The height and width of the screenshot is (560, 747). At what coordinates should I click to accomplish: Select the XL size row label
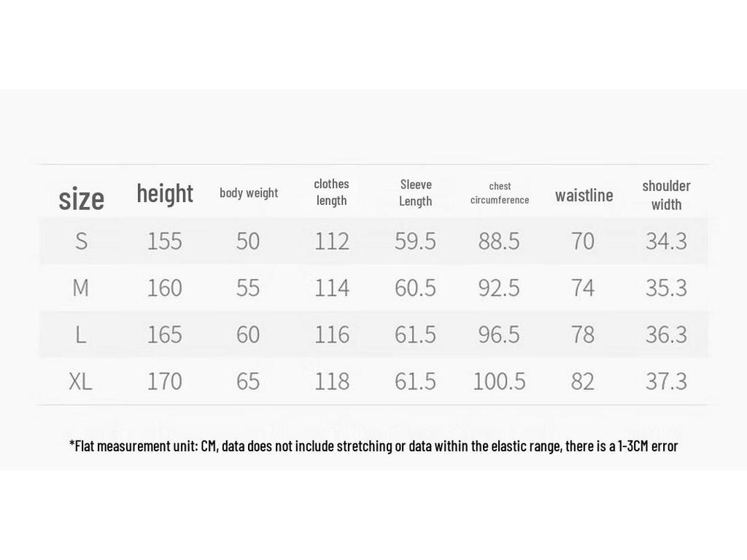[x=80, y=381]
